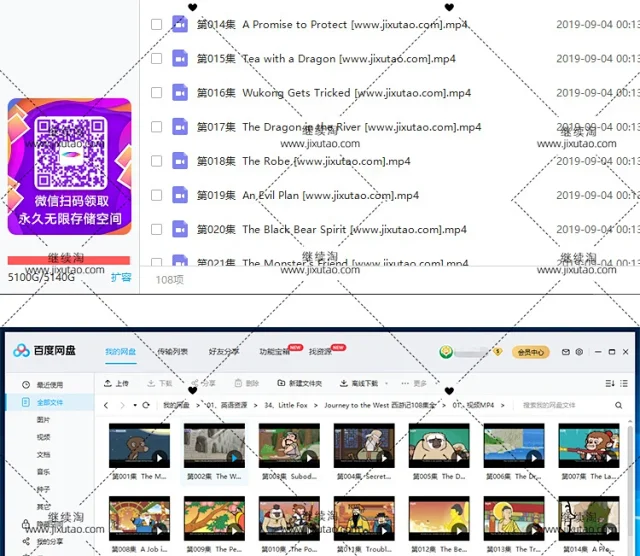The width and height of the screenshot is (640, 556).
Task: Click 34、Little Fox breadcrumb
Action: (286, 405)
